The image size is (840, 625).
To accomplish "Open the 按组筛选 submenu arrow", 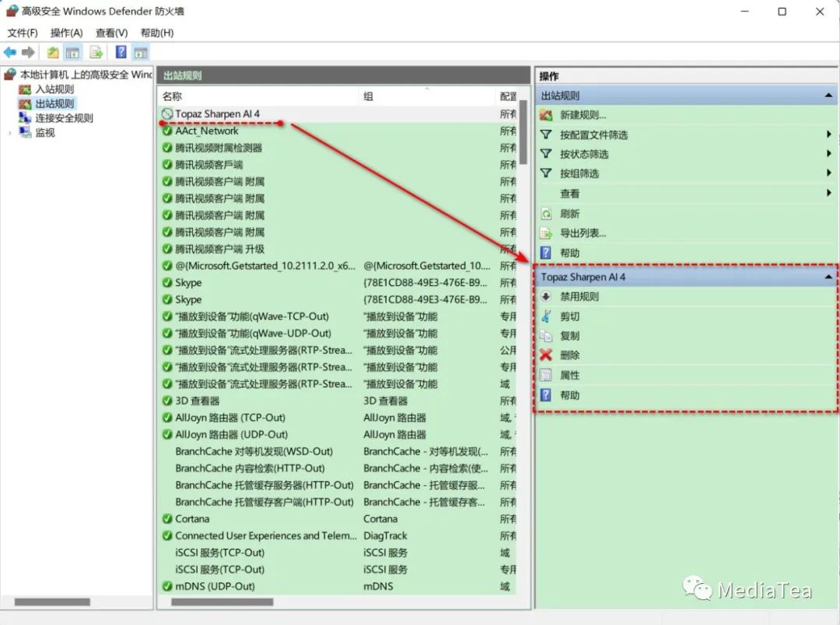I will (829, 173).
